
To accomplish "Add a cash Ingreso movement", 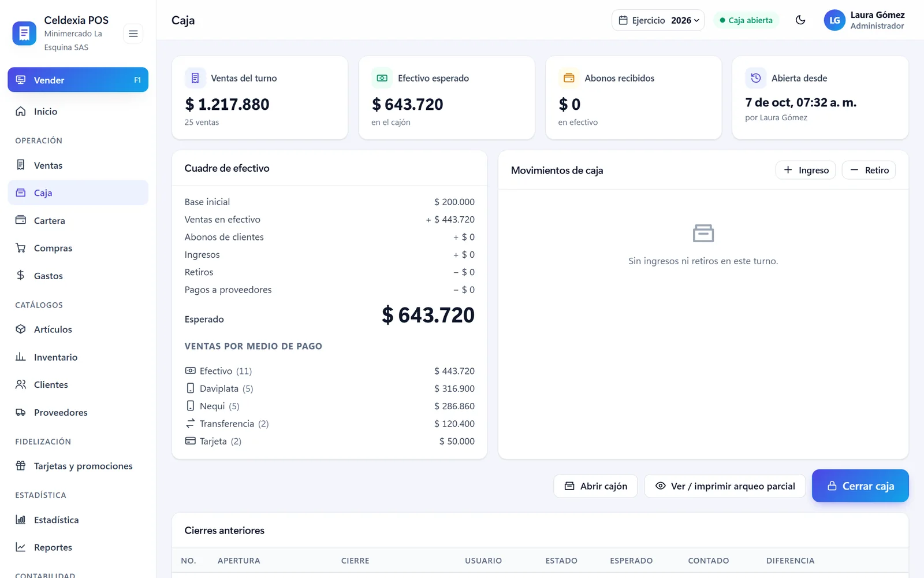I will click(806, 170).
